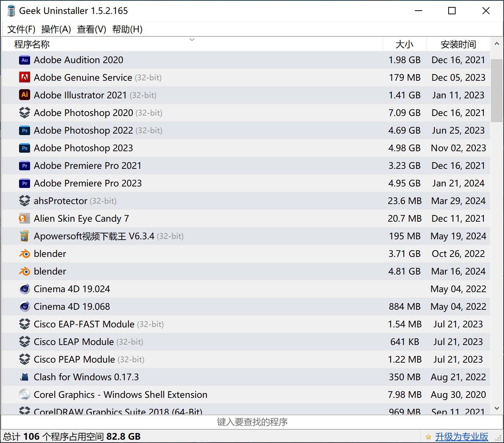This screenshot has height=443, width=504.
Task: Click the Mar 16, 2024 install date
Action: pos(458,271)
